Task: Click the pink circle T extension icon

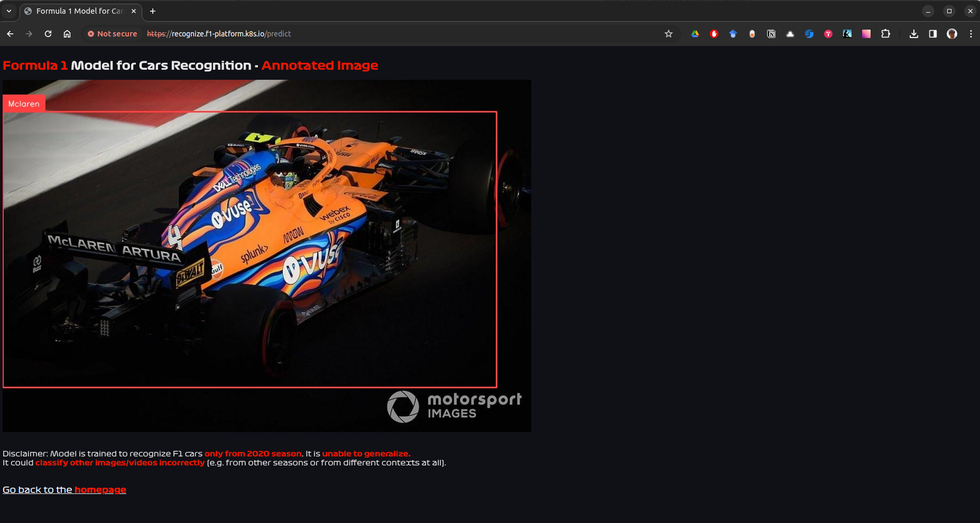Action: [x=828, y=34]
